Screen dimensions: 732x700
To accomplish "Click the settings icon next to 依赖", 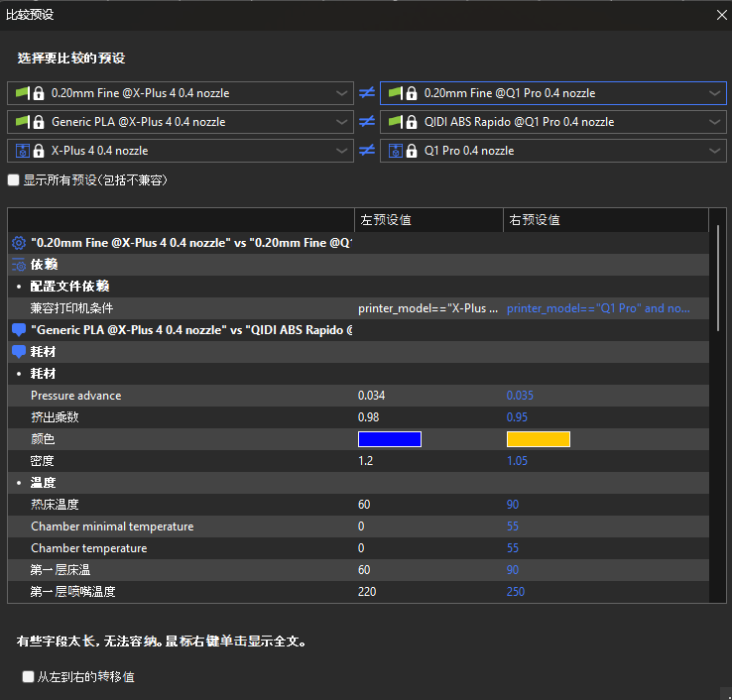I will tap(19, 265).
